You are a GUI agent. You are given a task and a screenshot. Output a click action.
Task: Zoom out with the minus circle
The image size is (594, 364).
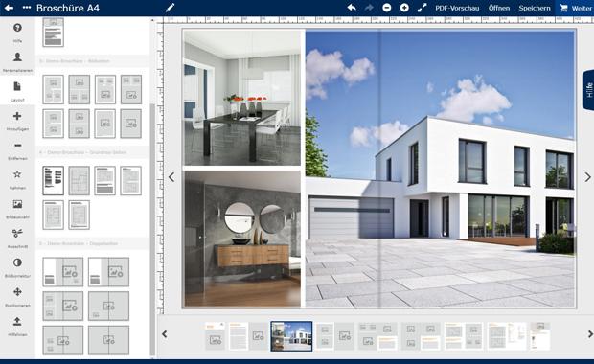(x=387, y=8)
